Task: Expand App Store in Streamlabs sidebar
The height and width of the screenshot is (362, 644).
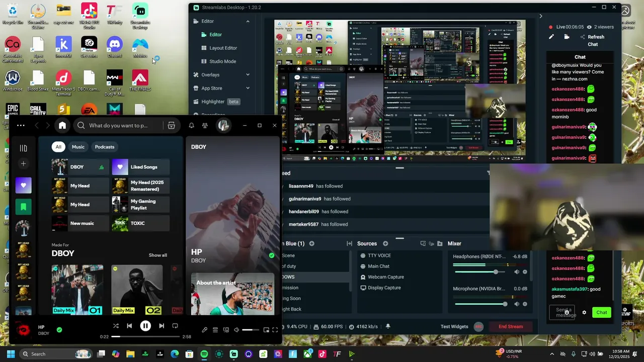Action: (248, 88)
